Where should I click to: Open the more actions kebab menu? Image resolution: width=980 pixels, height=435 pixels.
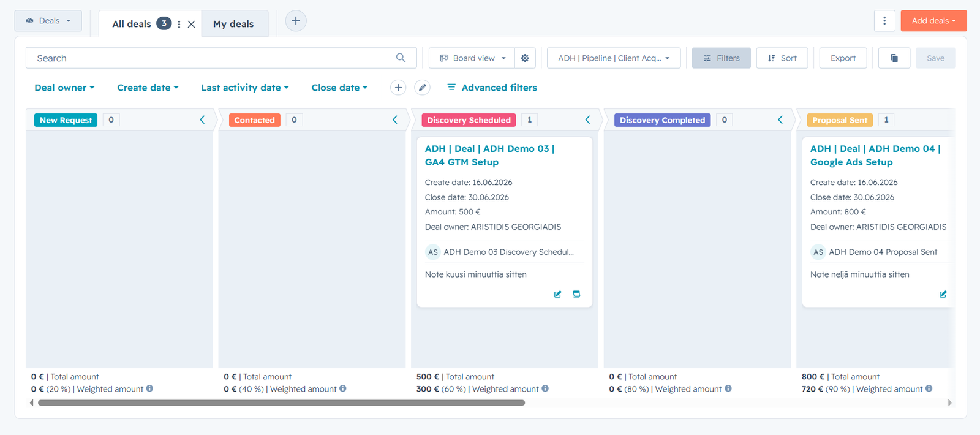(x=884, y=21)
